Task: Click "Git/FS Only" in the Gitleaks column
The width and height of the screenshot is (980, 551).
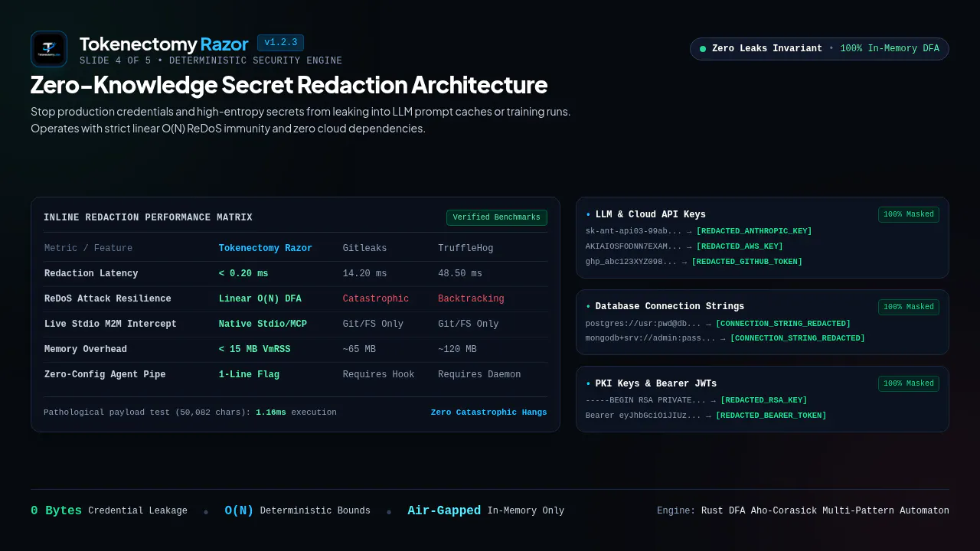Action: 373,324
